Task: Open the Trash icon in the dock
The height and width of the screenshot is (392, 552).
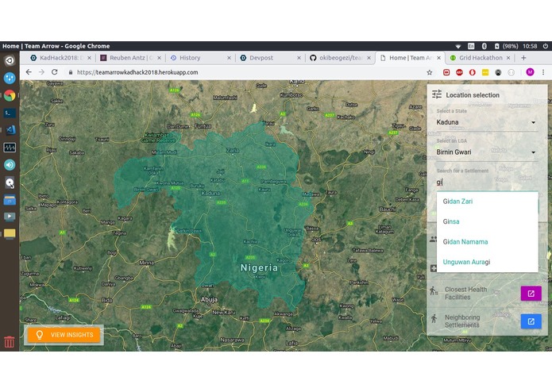Action: point(10,342)
